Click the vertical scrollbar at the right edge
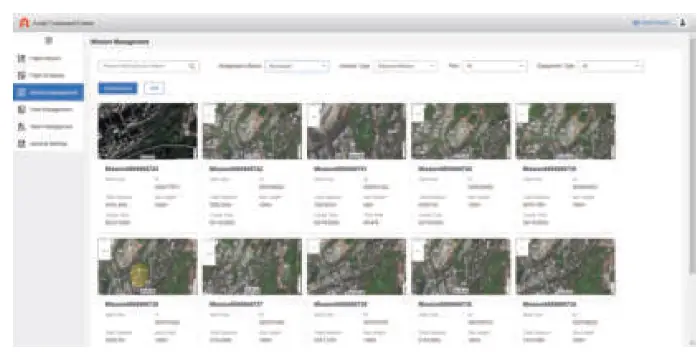 (x=691, y=156)
